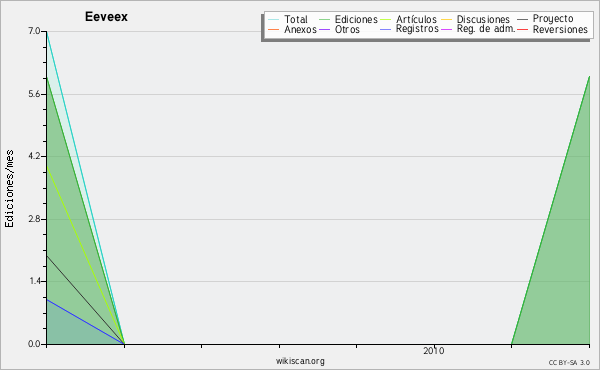Click the 7.0 y-axis label
This screenshot has height=370, width=600.
click(x=34, y=31)
